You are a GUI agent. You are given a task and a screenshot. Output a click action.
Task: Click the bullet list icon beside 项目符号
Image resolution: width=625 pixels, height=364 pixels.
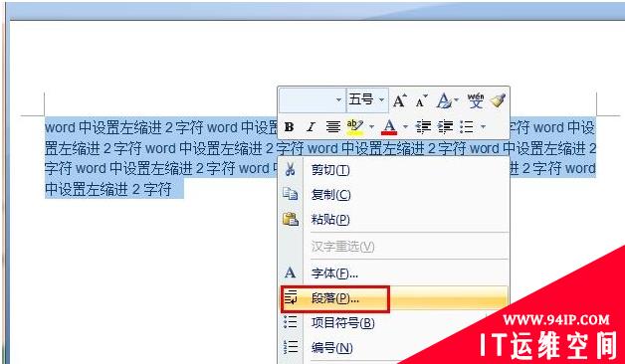click(291, 322)
